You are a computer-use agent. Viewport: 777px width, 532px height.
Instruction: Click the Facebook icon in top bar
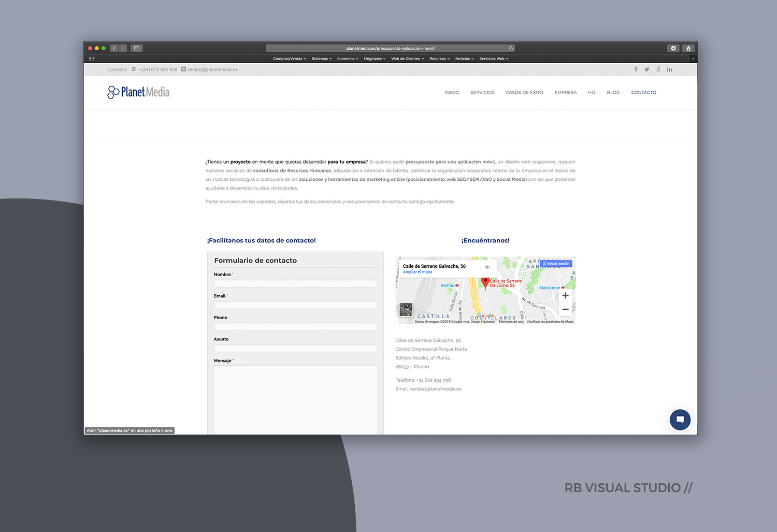(x=636, y=69)
